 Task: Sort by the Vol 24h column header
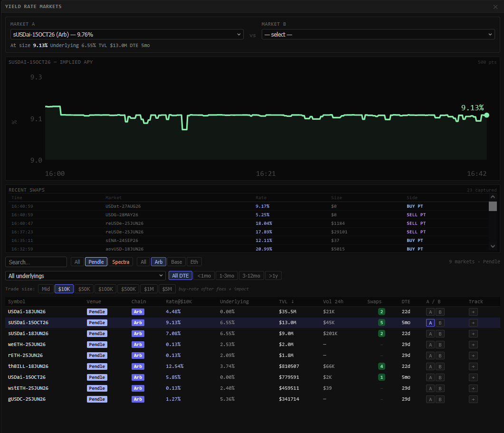333,301
